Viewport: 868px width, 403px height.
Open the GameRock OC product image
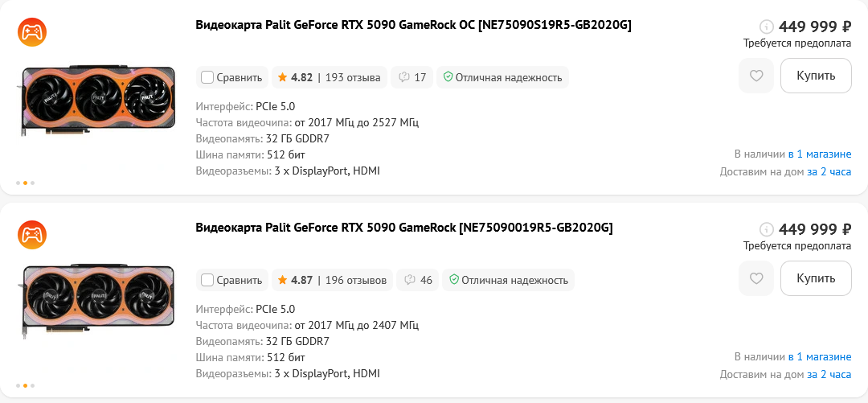pos(99,101)
